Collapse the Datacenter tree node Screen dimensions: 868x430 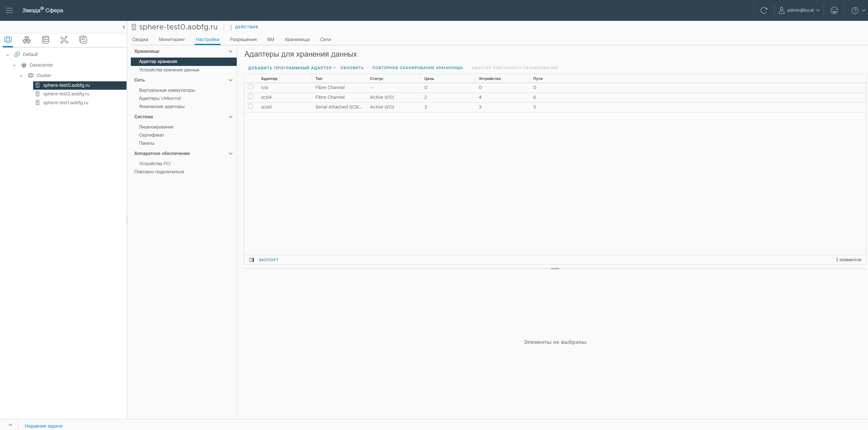pyautogui.click(x=14, y=65)
